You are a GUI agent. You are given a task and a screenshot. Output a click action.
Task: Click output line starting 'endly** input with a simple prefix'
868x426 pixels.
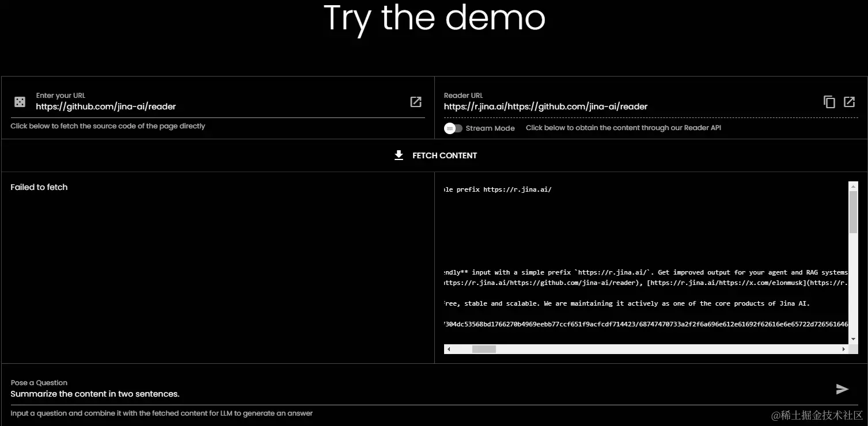coord(646,272)
